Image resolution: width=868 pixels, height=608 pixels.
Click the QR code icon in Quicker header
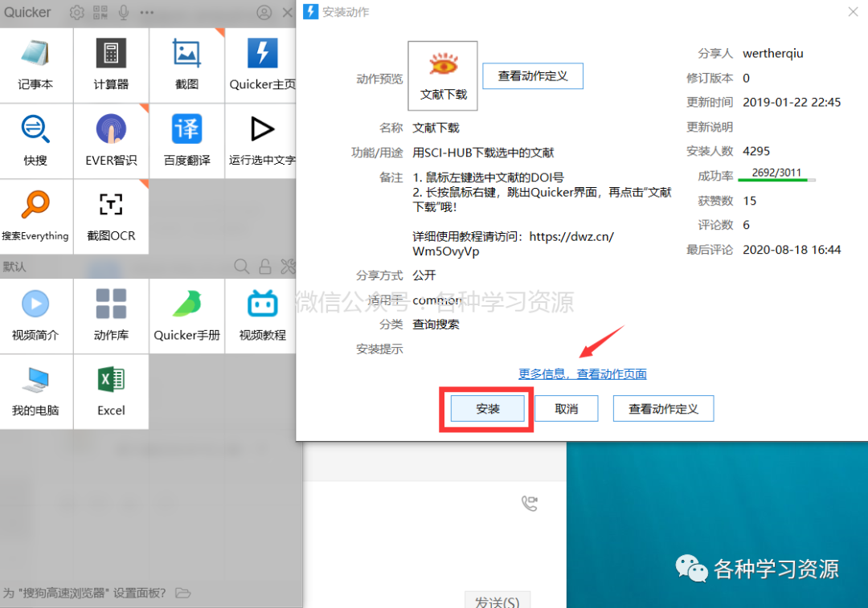pyautogui.click(x=100, y=12)
